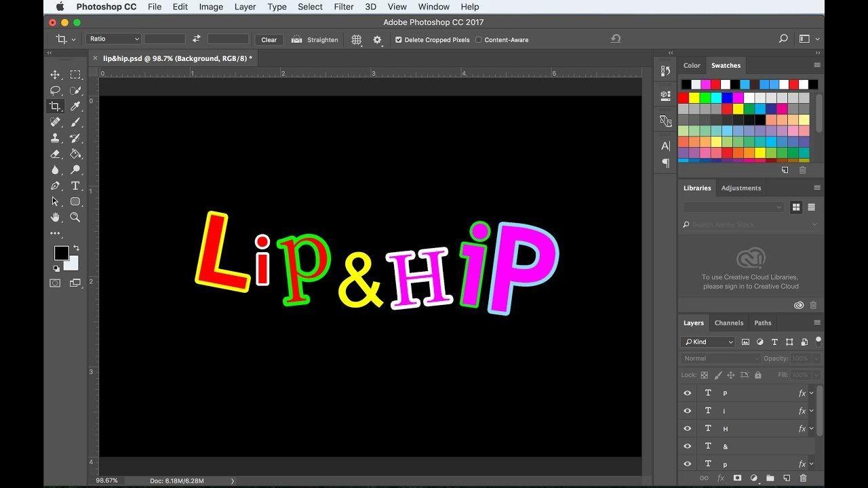The height and width of the screenshot is (488, 868).
Task: Select the Eraser tool
Action: [55, 154]
